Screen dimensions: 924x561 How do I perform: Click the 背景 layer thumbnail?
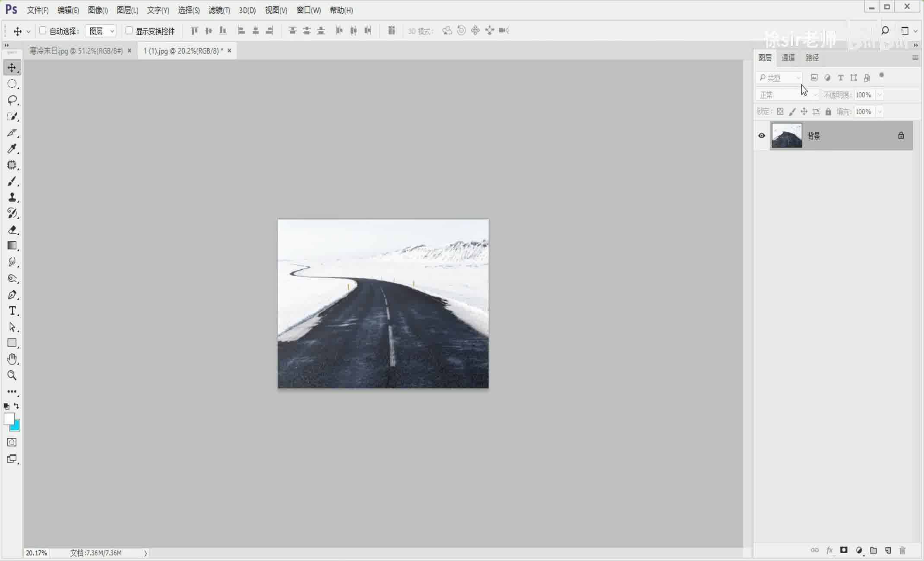786,136
